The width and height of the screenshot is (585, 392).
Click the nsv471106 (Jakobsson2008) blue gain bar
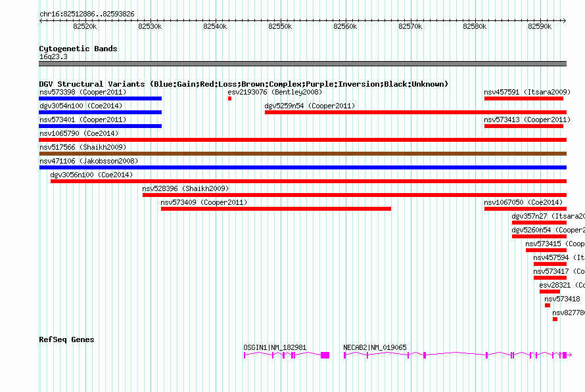pos(302,167)
